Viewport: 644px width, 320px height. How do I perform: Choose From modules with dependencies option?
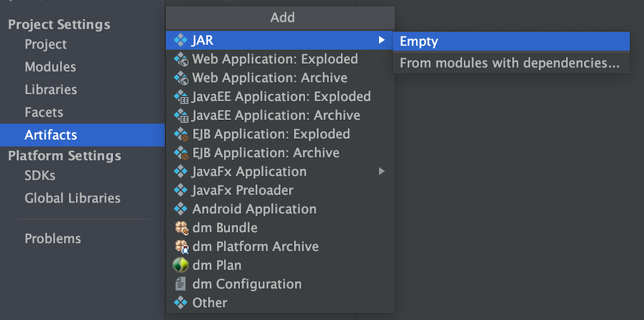(510, 63)
